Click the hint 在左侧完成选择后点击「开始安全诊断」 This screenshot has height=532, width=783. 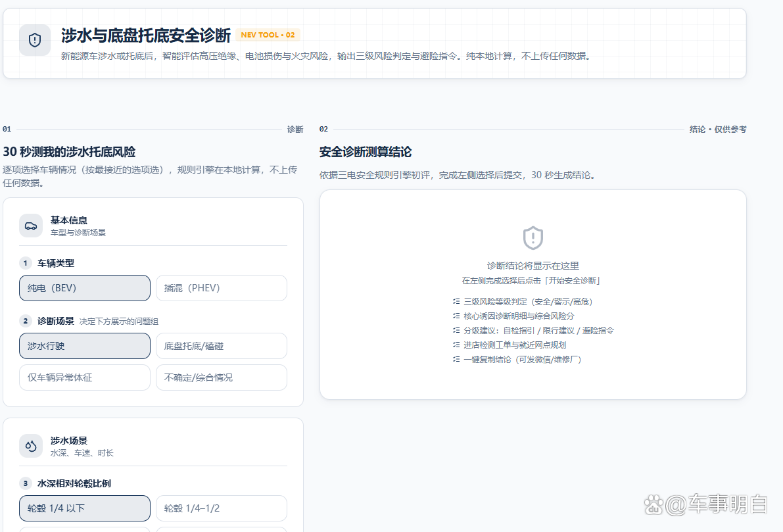click(x=531, y=281)
